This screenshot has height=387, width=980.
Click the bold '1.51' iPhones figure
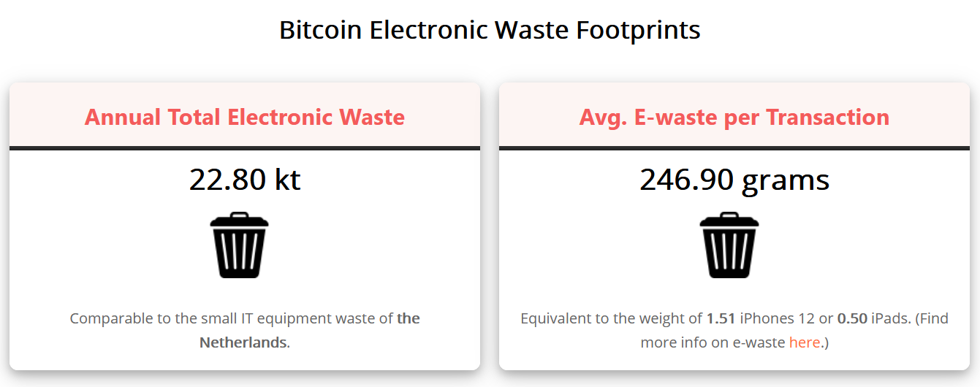click(x=721, y=319)
